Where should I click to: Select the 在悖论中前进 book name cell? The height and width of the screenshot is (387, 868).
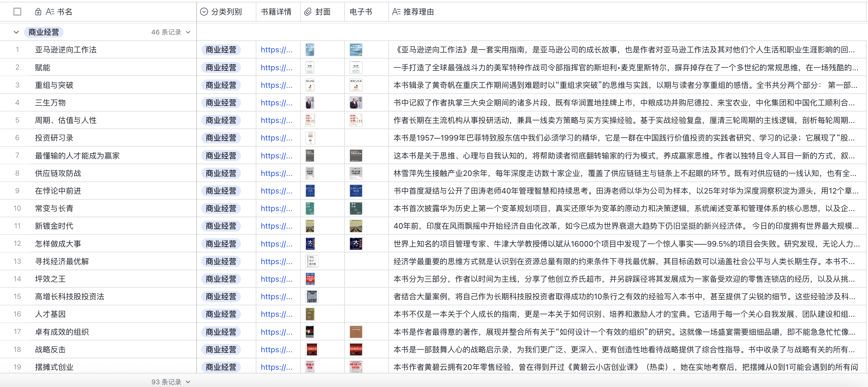click(x=58, y=191)
